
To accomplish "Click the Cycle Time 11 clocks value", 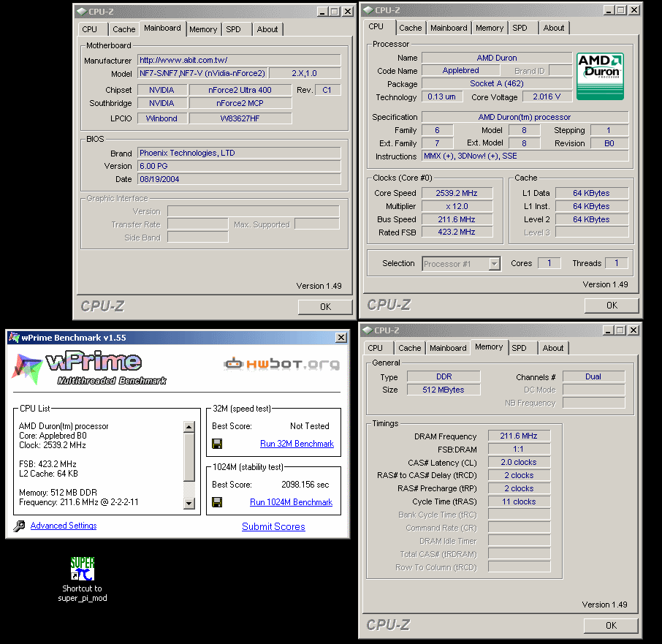I will 519,501.
